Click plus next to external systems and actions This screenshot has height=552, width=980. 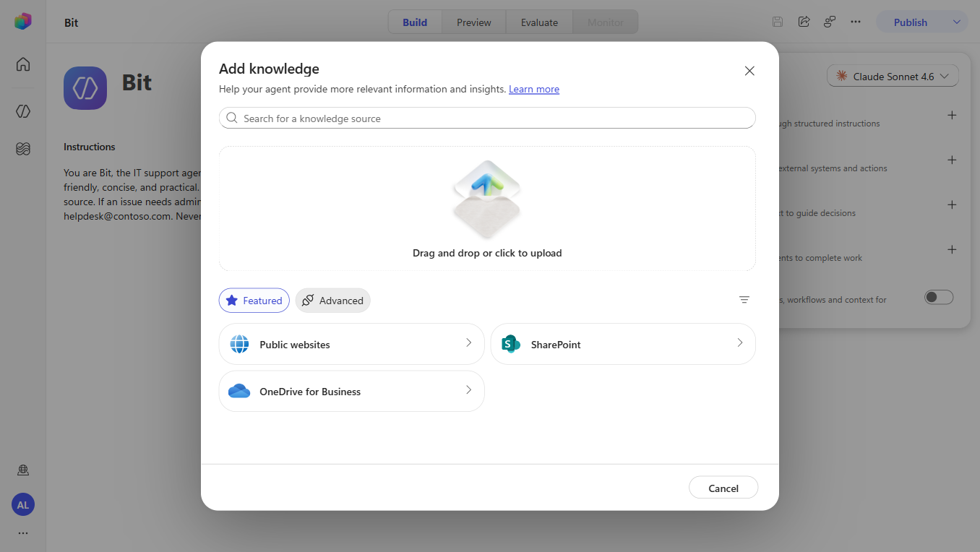(x=952, y=160)
